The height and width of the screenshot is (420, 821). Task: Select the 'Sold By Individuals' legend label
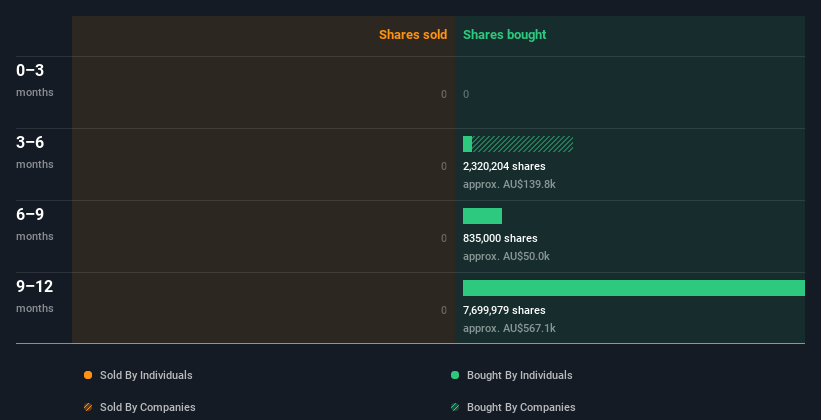146,375
